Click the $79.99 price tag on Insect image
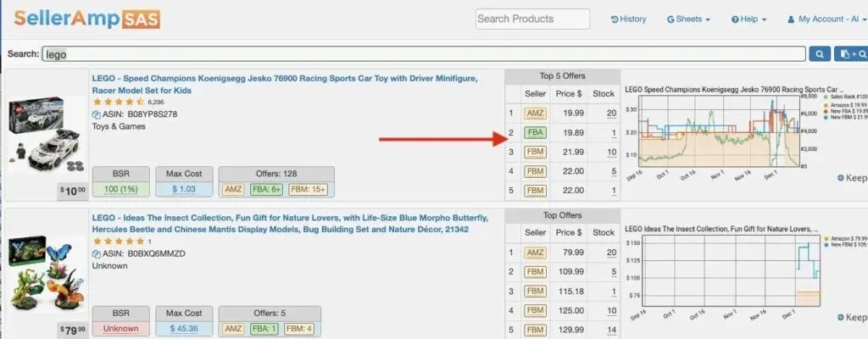 coord(73,331)
